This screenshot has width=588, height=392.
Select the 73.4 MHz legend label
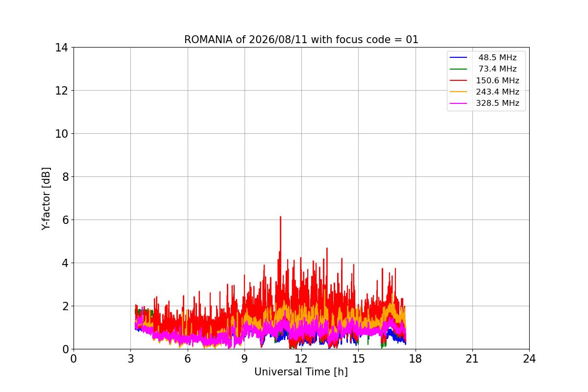pyautogui.click(x=497, y=69)
